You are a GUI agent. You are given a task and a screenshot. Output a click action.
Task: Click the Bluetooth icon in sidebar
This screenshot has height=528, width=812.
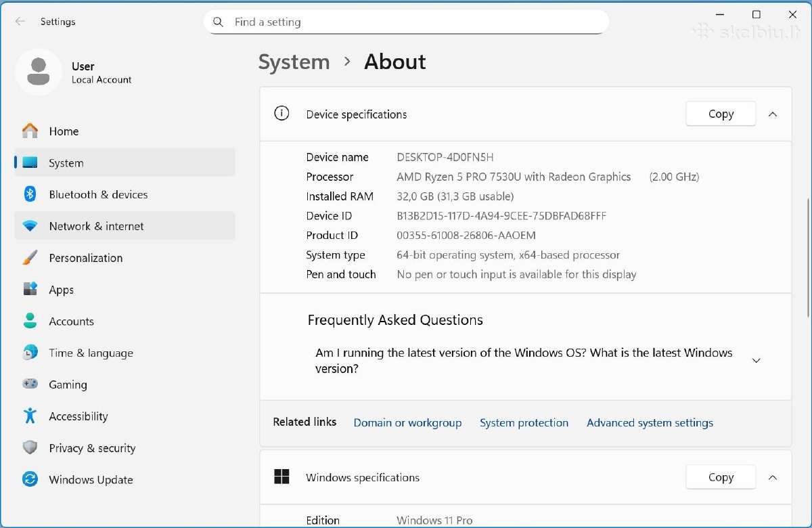click(30, 194)
